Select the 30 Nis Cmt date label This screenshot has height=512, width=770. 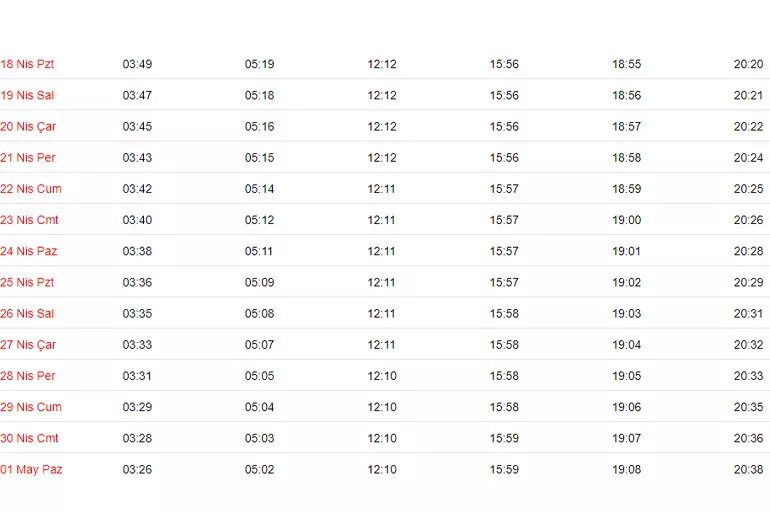(29, 438)
